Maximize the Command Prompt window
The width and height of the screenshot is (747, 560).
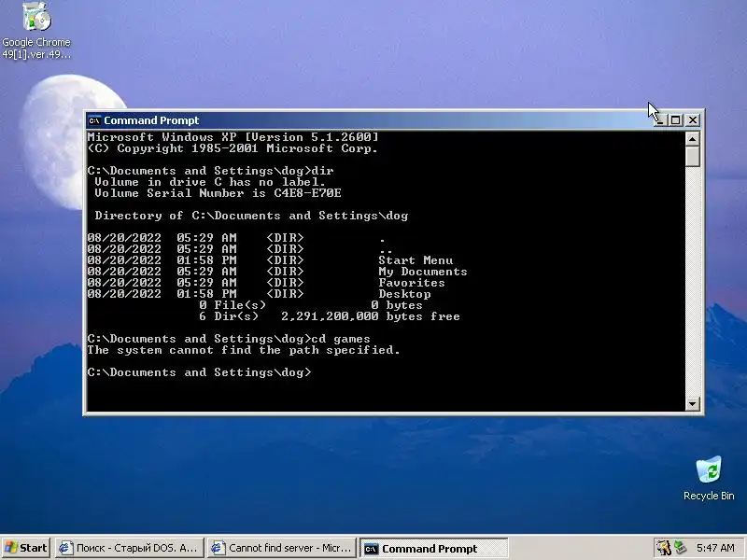click(x=675, y=120)
